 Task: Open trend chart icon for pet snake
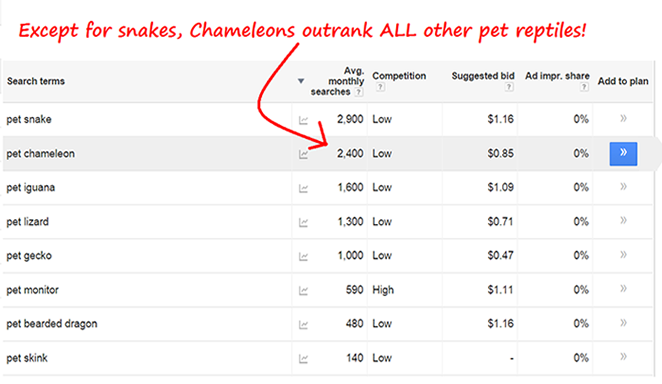303,120
